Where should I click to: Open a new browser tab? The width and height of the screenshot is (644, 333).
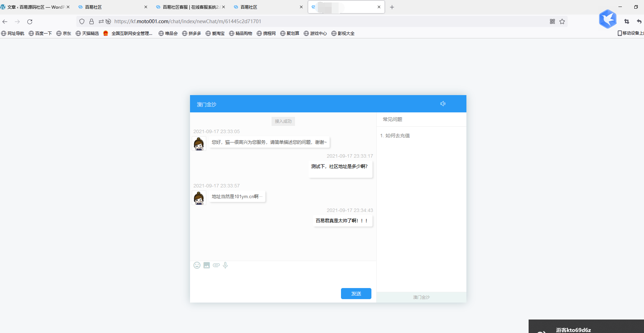392,7
